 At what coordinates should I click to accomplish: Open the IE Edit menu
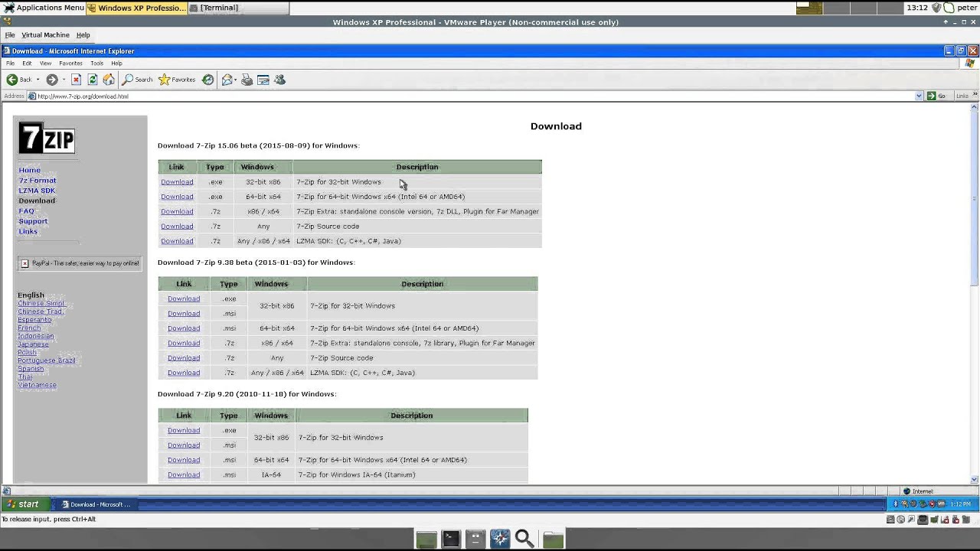pyautogui.click(x=27, y=64)
